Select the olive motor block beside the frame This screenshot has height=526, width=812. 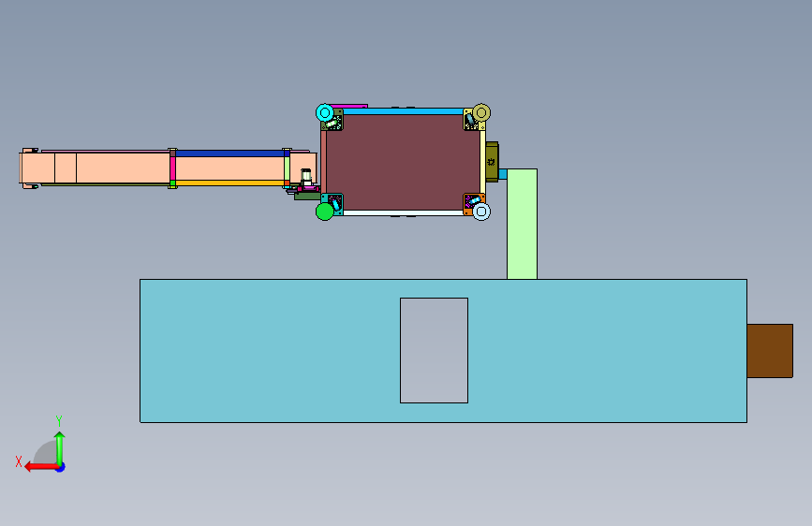tap(492, 162)
